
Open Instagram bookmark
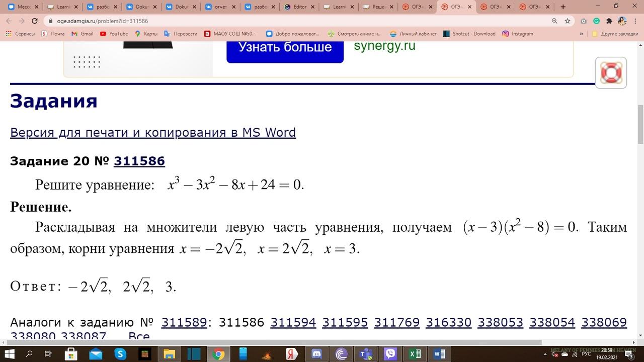pos(518,34)
